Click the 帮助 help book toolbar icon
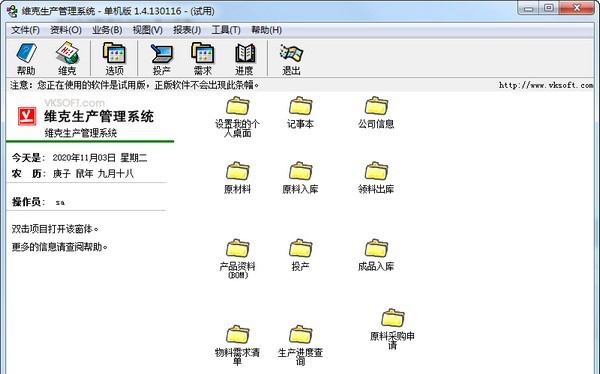Viewport: 600px width, 374px height. 26,59
